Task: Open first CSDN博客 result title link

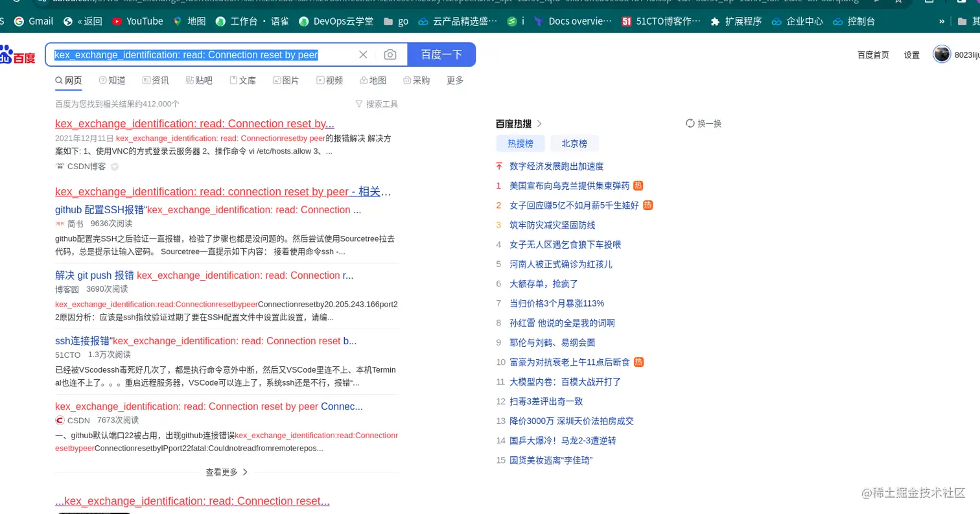Action: [194, 124]
